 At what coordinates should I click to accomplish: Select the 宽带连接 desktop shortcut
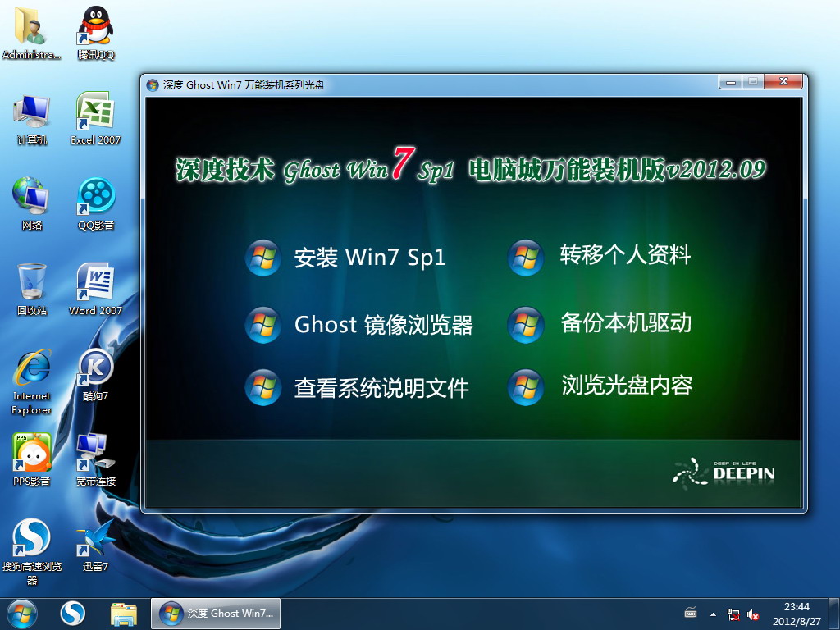click(x=95, y=459)
